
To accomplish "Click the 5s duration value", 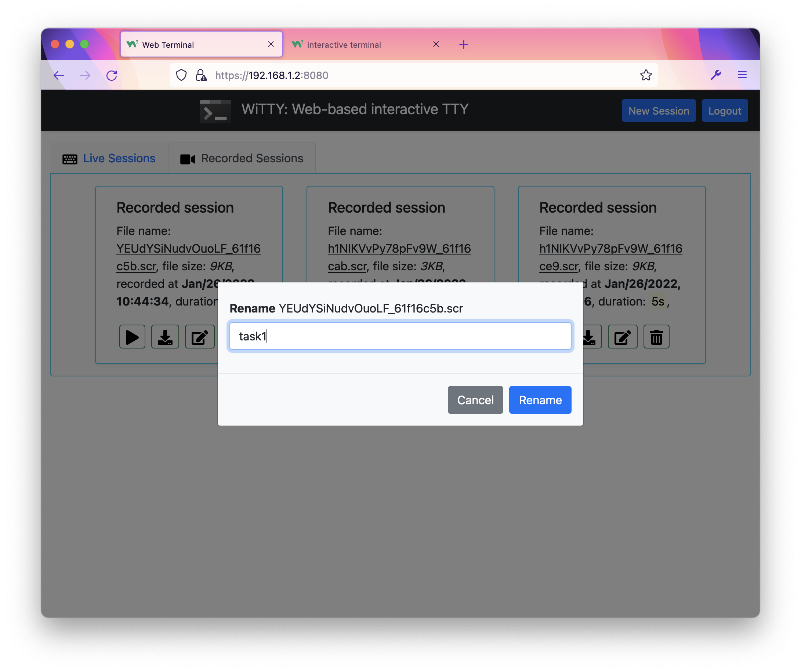I will click(658, 301).
